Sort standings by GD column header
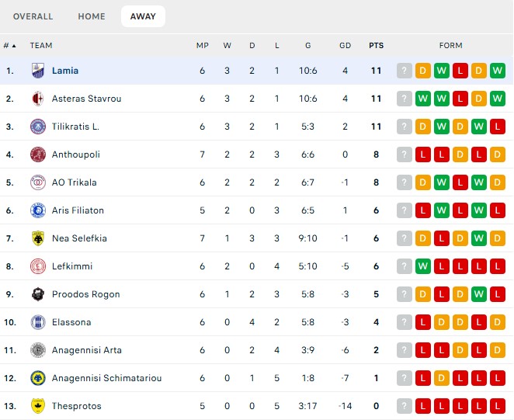The width and height of the screenshot is (514, 420). pos(346,46)
